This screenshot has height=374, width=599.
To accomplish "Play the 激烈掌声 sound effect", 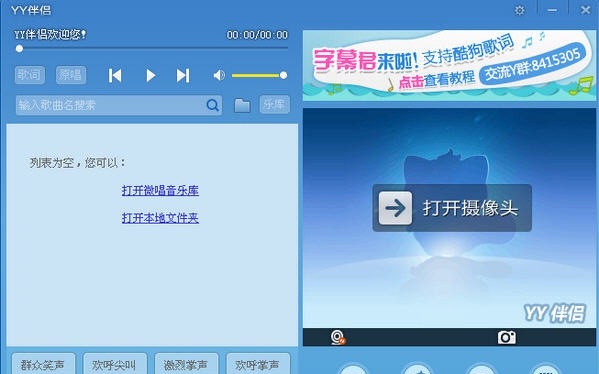I will pos(186,364).
